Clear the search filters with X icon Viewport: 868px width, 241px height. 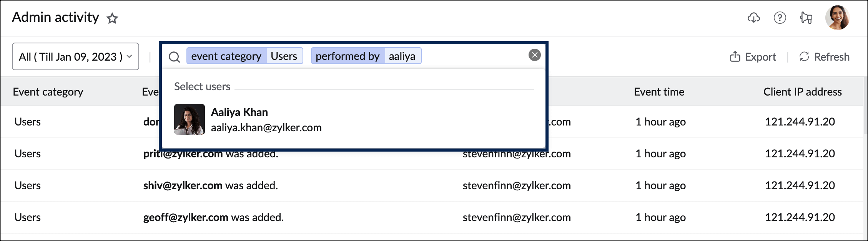pos(534,55)
